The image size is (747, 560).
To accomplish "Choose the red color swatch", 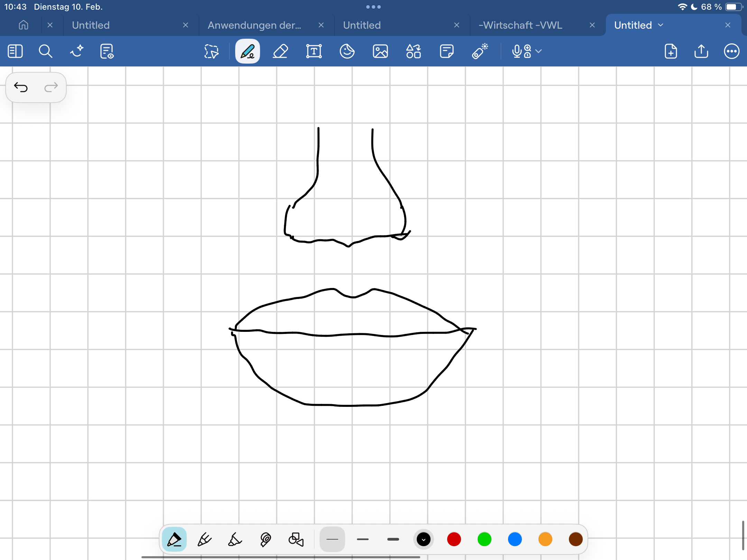I will tap(454, 539).
